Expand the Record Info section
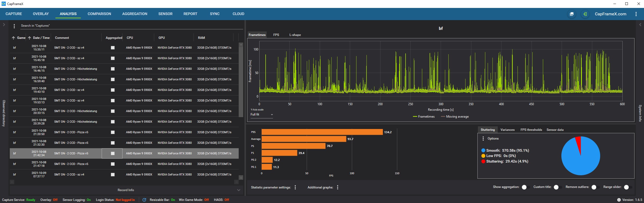This screenshot has width=644, height=203. (126, 190)
